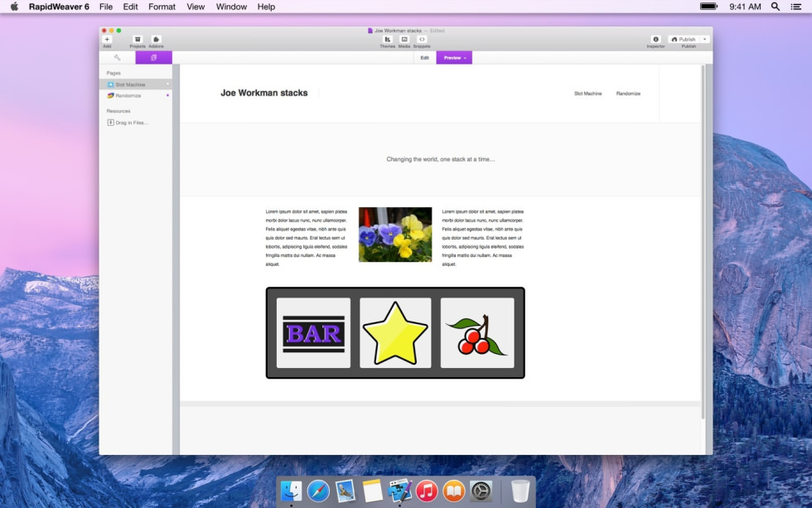Switch sidebar to the wrench settings tab
The width and height of the screenshot is (812, 508).
click(118, 57)
